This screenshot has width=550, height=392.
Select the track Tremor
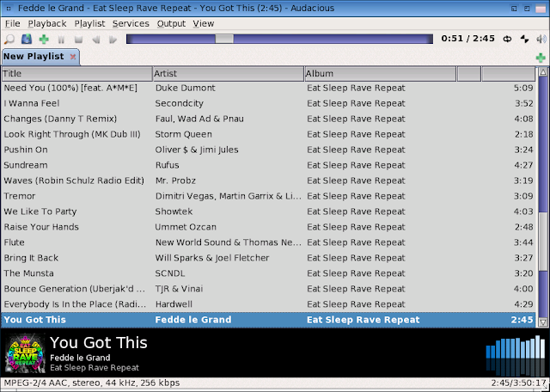[x=268, y=196]
